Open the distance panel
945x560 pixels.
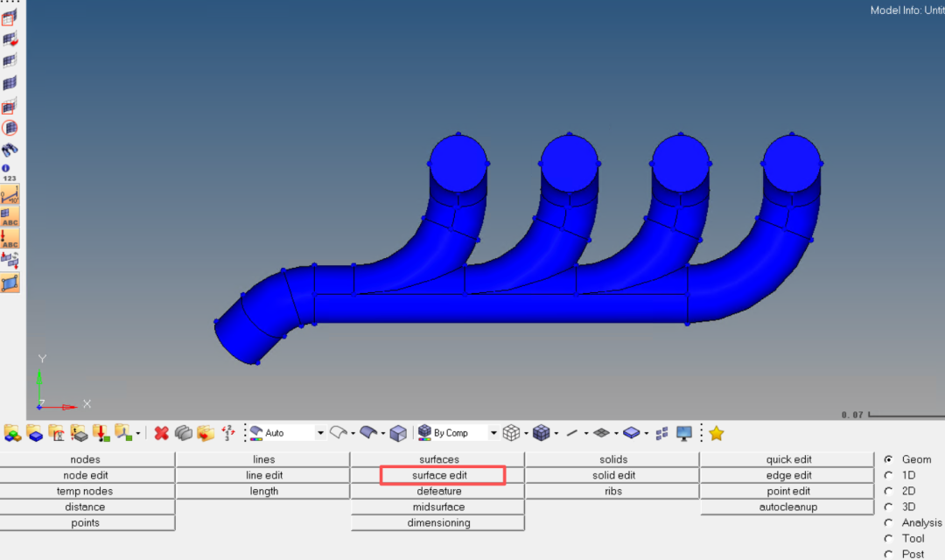pyautogui.click(x=87, y=507)
